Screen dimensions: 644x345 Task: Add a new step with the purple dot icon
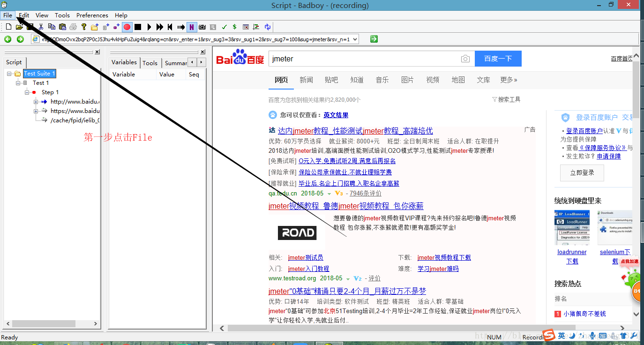116,27
